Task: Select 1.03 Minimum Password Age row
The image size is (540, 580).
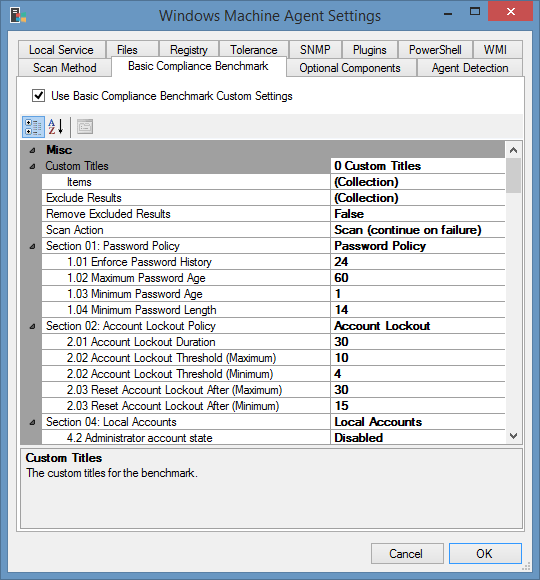Action: [x=273, y=294]
